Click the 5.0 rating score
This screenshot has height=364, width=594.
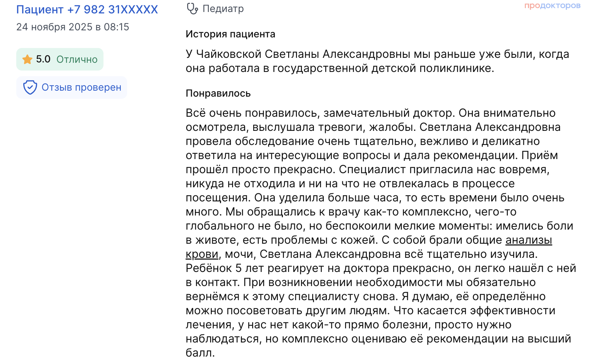[x=43, y=59]
